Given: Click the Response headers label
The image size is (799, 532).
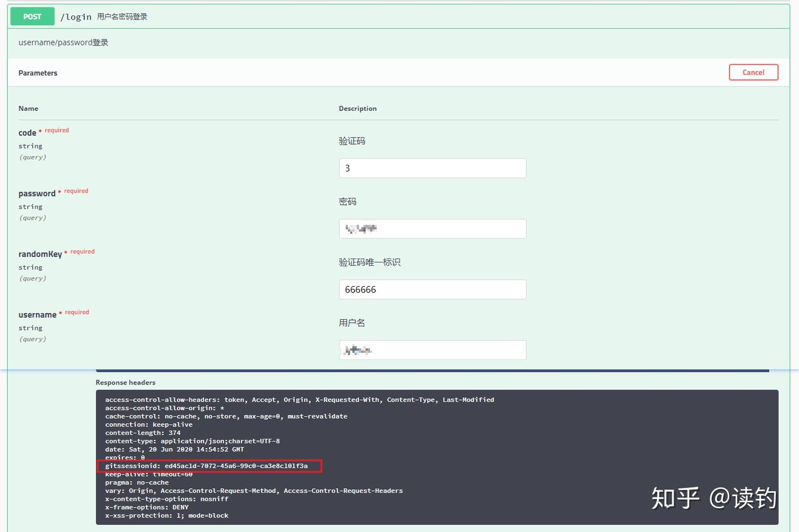Looking at the screenshot, I should [125, 382].
